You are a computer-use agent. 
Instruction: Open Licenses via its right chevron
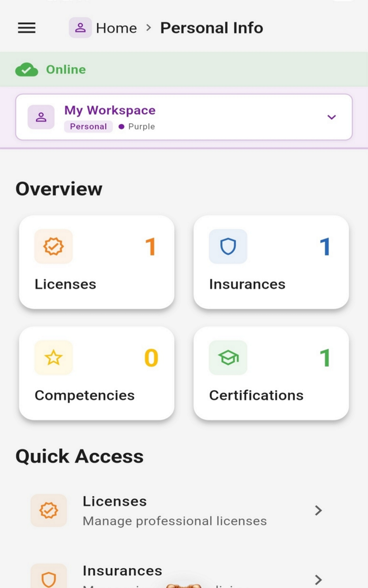318,510
